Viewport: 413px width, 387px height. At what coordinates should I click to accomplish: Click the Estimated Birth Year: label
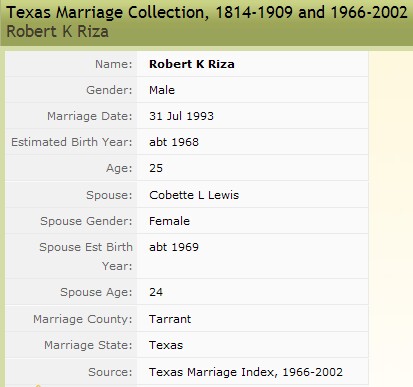click(x=72, y=142)
